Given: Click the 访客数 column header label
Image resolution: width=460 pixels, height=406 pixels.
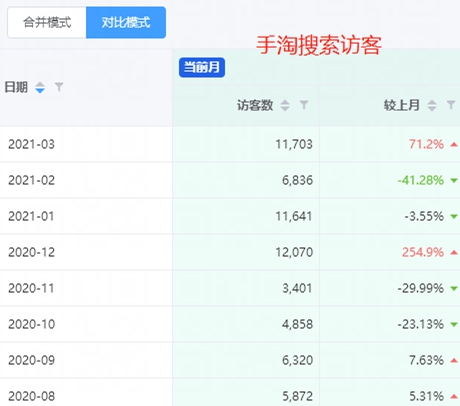Looking at the screenshot, I should pyautogui.click(x=255, y=105).
